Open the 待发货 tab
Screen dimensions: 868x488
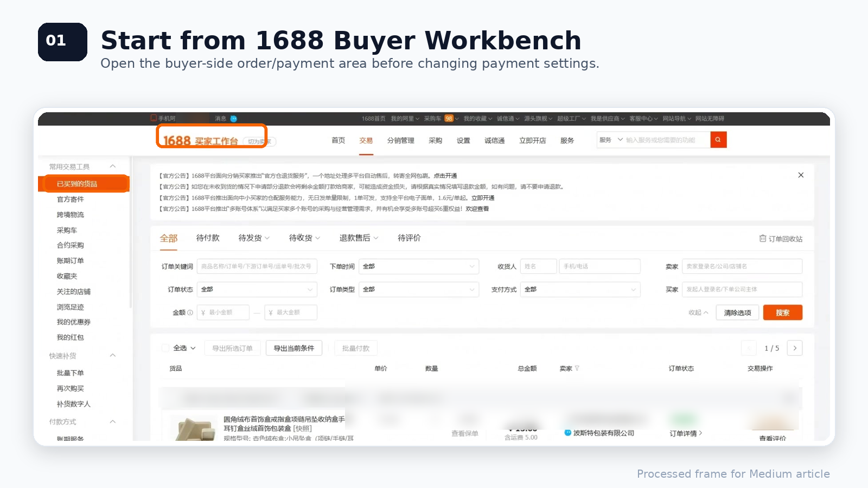point(254,238)
